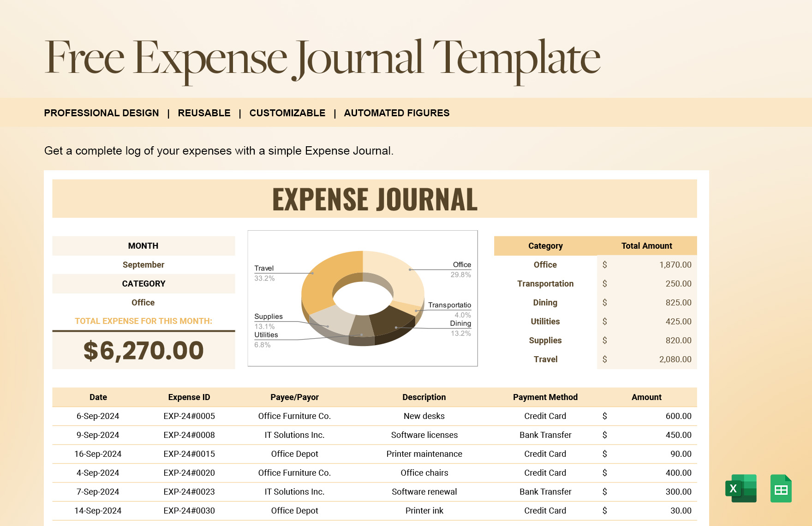Screen dimensions: 812x526
Task: Select the Supplies label on the chart
Action: [x=268, y=317]
